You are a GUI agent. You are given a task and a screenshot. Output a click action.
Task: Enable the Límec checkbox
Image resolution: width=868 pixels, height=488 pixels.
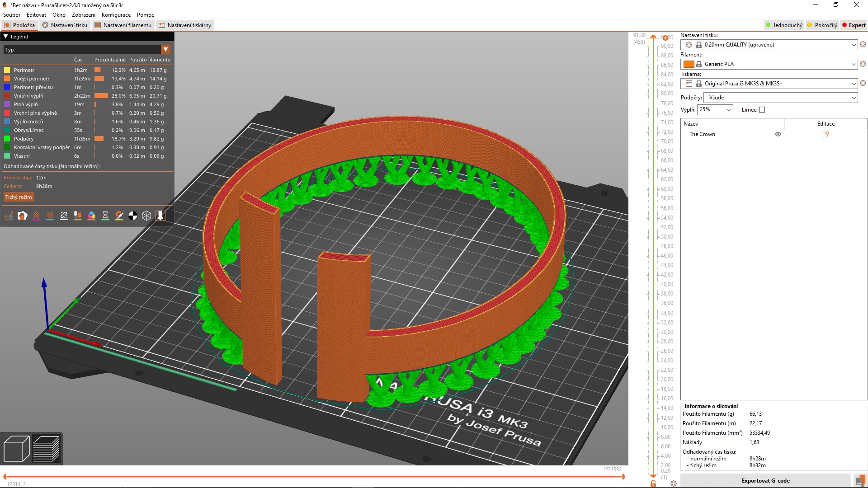pyautogui.click(x=762, y=110)
